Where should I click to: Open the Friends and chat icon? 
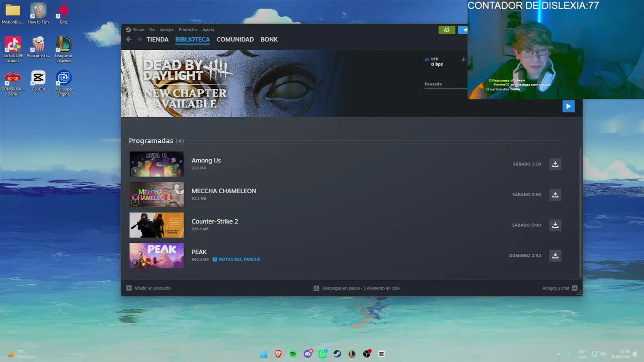coord(575,288)
